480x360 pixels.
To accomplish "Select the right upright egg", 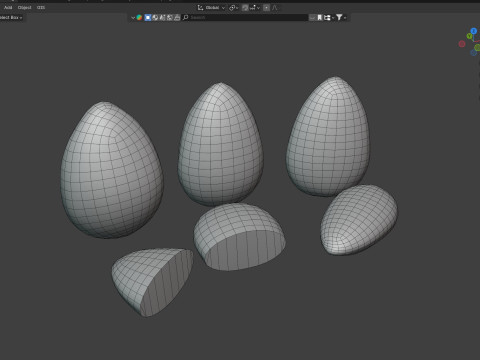I will [328, 137].
